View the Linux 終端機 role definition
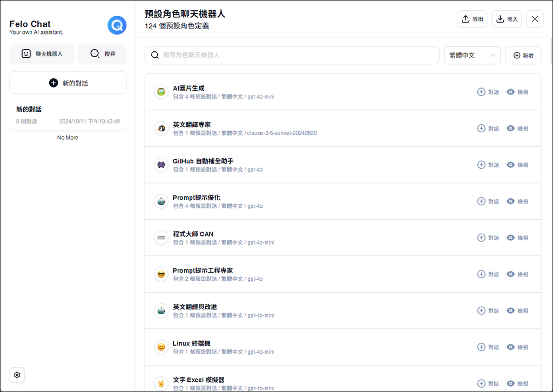The height and width of the screenshot is (392, 553). point(517,347)
